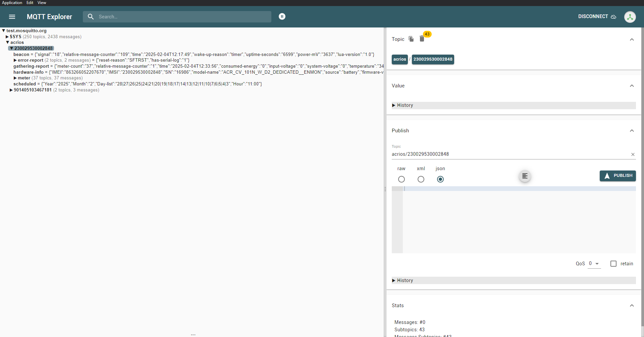Open the sidebar hamburger menu
The height and width of the screenshot is (337, 644).
click(x=12, y=16)
